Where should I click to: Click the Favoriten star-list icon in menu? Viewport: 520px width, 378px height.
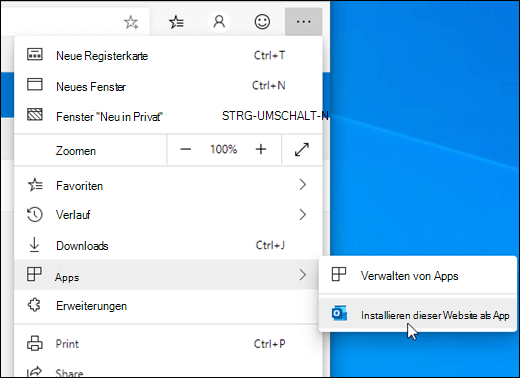[35, 185]
